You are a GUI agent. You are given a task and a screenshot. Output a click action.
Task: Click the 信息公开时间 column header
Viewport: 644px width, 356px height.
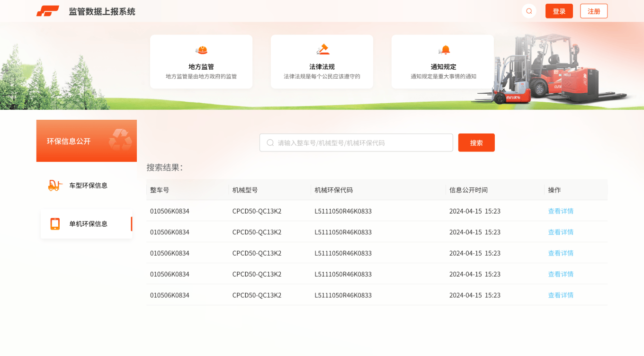(x=468, y=190)
